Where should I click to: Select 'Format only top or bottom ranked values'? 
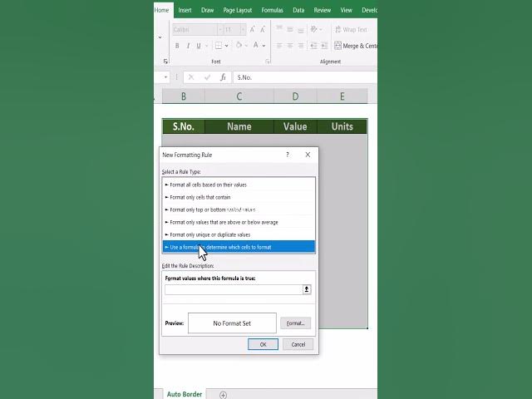click(239, 209)
